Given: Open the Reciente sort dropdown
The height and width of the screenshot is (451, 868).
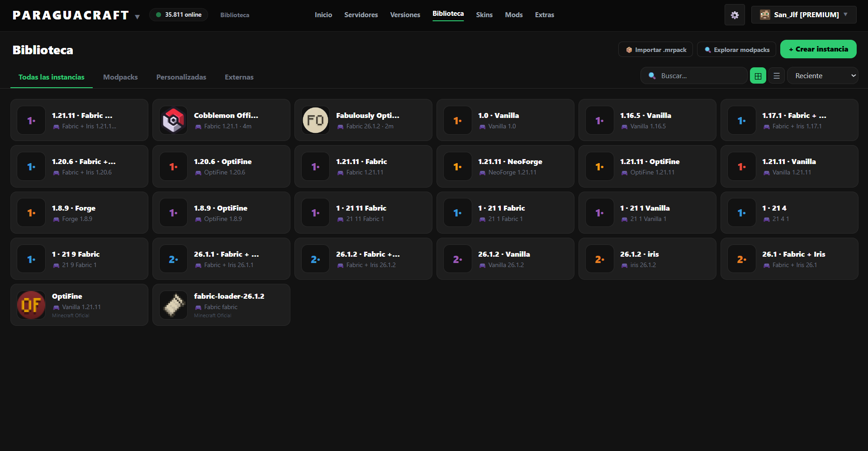Looking at the screenshot, I should [x=823, y=75].
